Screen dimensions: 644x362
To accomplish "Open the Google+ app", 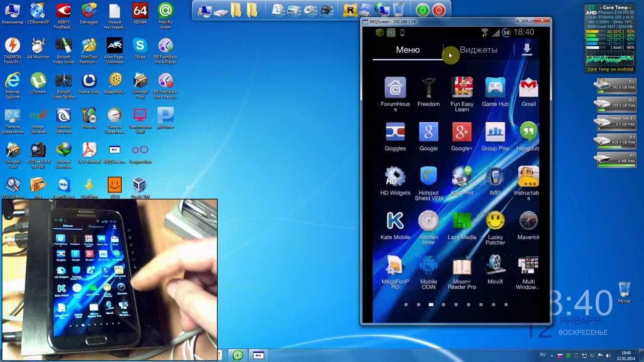I will point(462,136).
